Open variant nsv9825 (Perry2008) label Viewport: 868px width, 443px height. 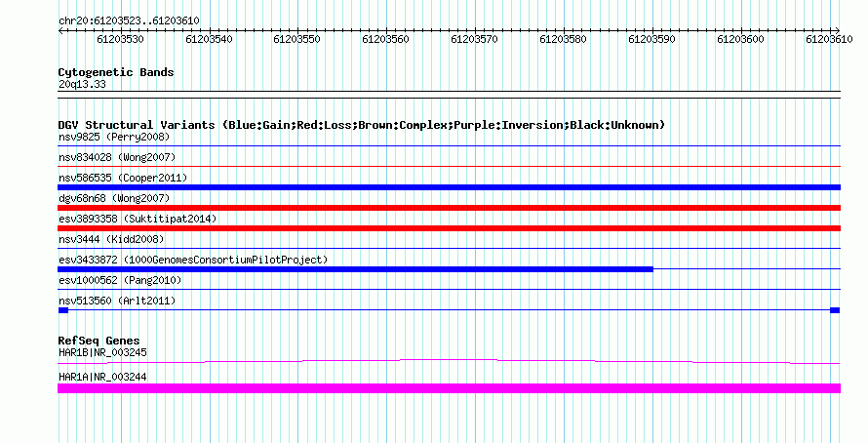[114, 137]
